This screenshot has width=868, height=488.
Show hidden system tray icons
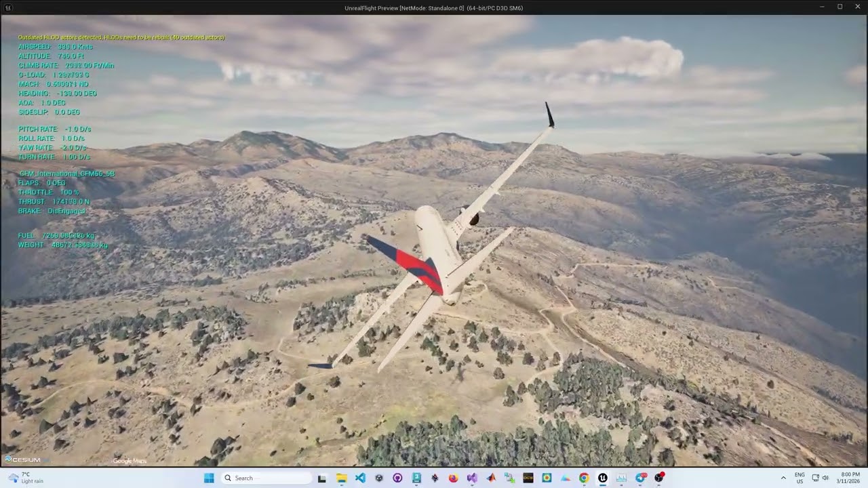[783, 478]
